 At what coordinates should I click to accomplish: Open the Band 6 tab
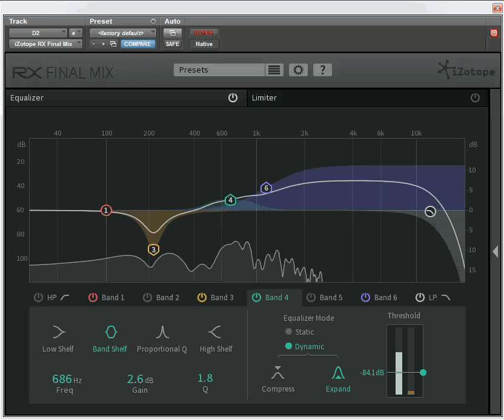[x=386, y=298]
